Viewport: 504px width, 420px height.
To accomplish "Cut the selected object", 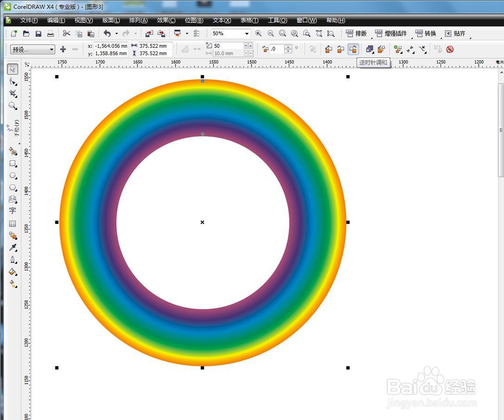I will (67, 33).
